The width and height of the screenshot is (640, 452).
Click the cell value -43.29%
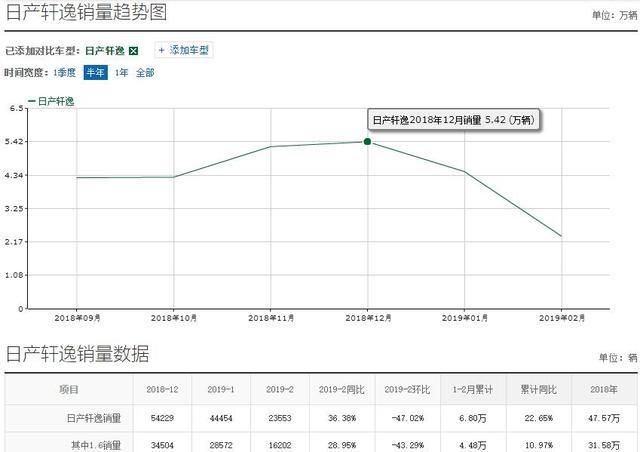407,445
